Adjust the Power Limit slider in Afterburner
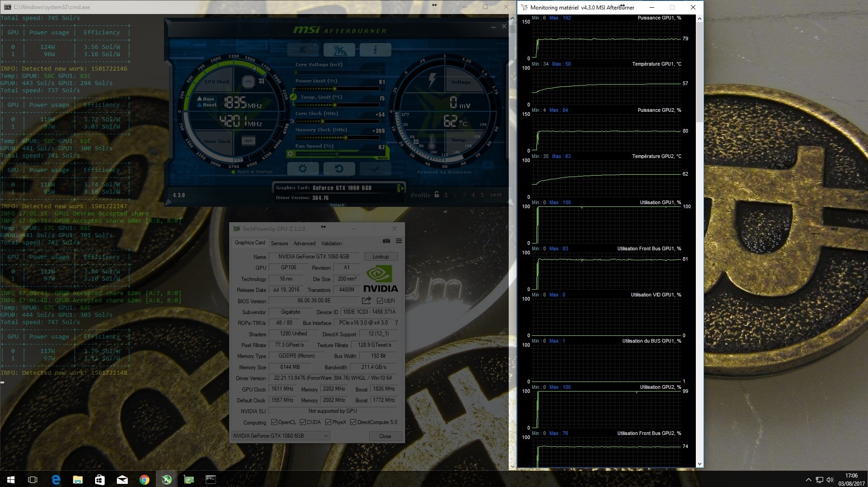868x487 pixels. [x=337, y=89]
